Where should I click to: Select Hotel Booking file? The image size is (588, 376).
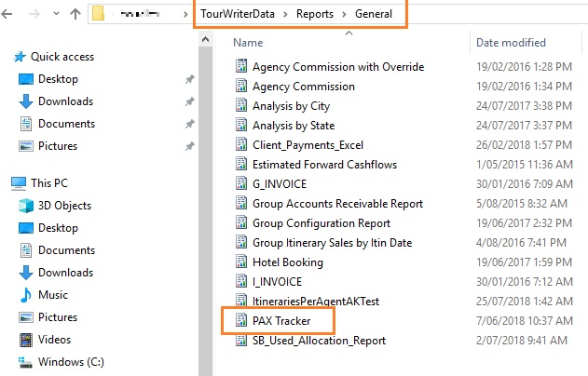pyautogui.click(x=288, y=262)
